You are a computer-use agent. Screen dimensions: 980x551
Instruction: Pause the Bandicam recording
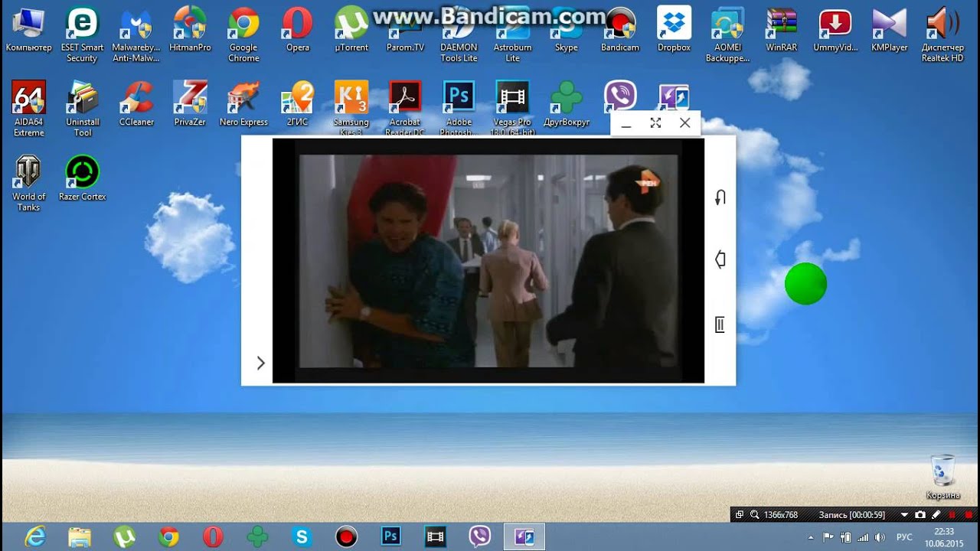(x=952, y=515)
